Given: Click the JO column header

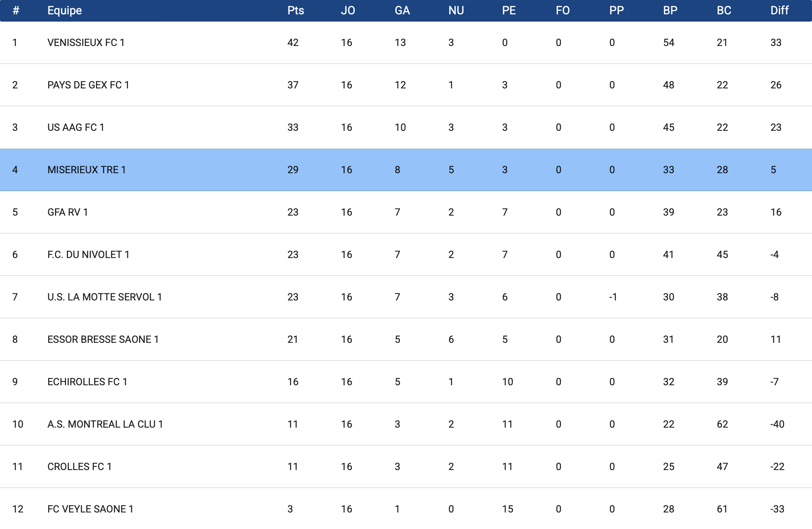Looking at the screenshot, I should [348, 10].
